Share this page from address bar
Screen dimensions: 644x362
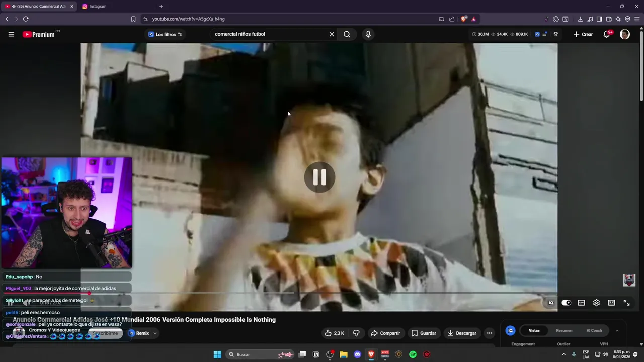(452, 19)
